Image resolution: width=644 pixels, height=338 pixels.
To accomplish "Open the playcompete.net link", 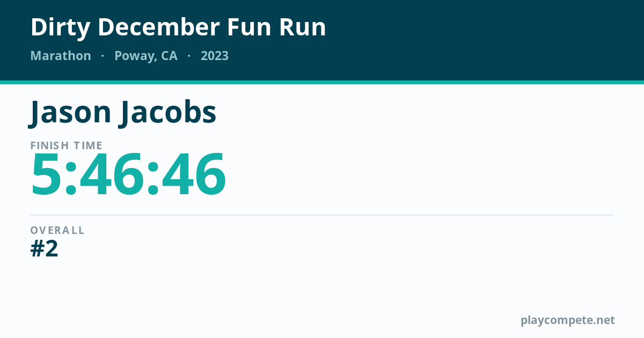I will (568, 320).
